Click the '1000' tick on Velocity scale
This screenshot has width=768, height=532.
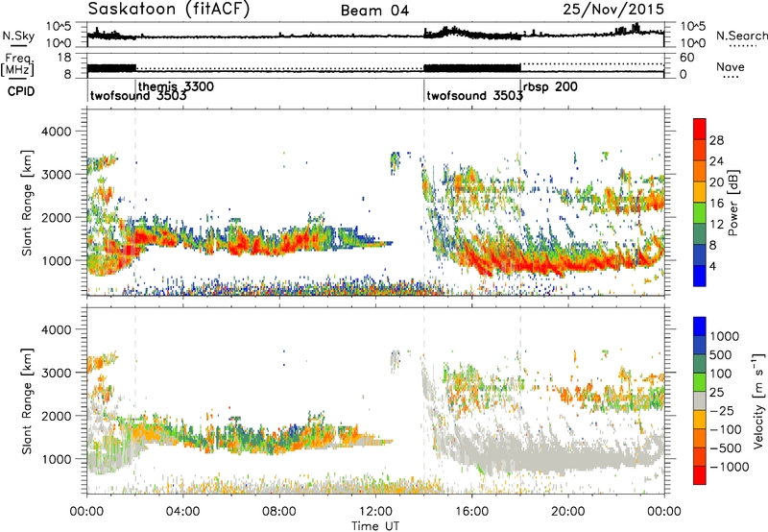tap(725, 336)
